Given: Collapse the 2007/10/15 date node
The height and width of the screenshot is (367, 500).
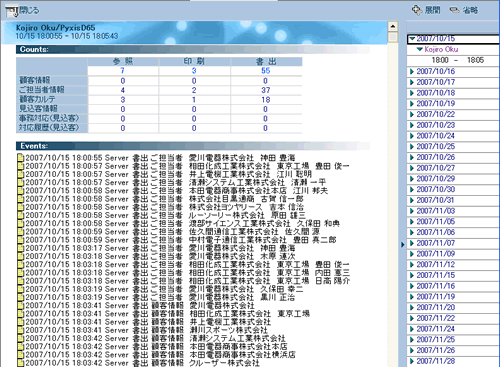Looking at the screenshot, I should point(412,39).
